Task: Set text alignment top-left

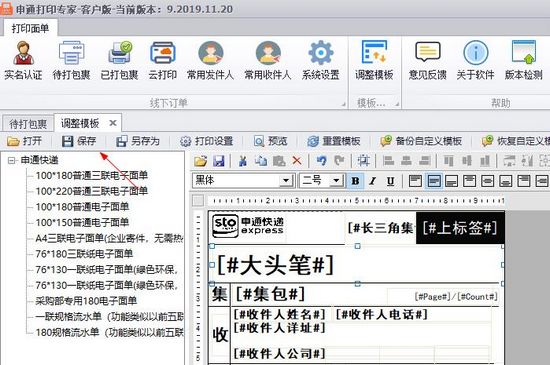Action: pos(416,181)
